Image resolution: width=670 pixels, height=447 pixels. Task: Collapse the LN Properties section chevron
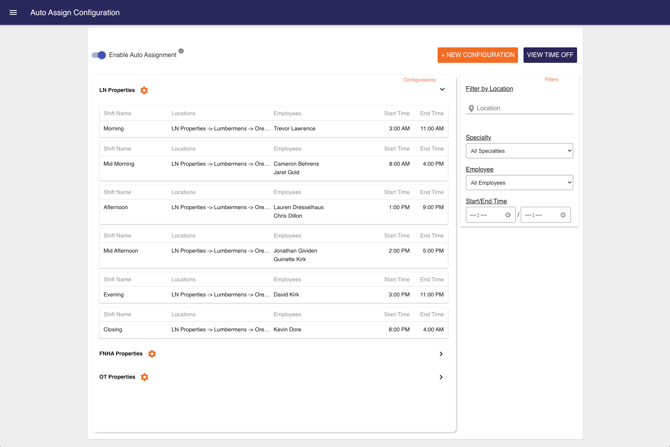coord(442,89)
